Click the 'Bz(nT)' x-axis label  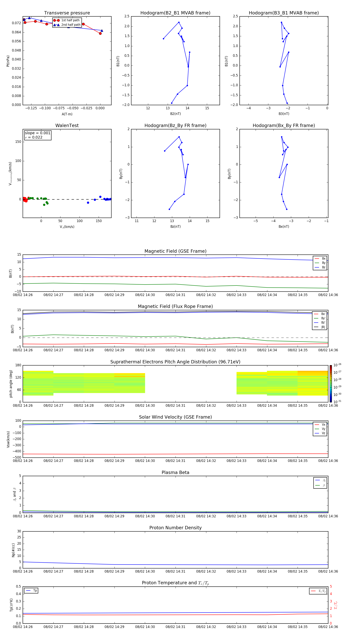coord(175,227)
